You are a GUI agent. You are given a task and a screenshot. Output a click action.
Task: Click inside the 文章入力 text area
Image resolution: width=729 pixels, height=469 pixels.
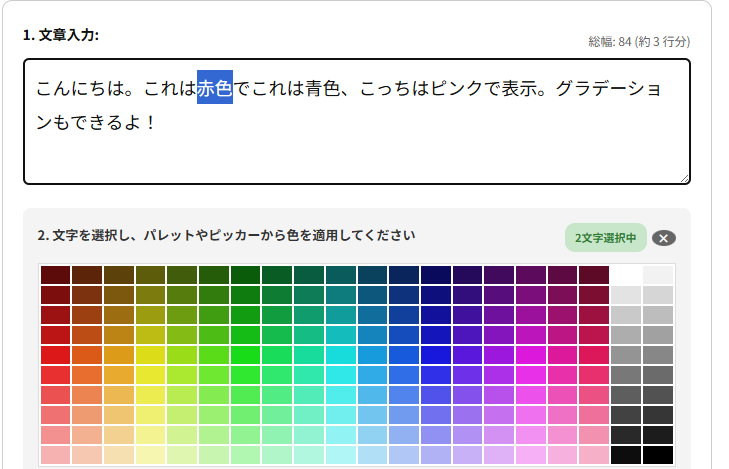coord(356,150)
